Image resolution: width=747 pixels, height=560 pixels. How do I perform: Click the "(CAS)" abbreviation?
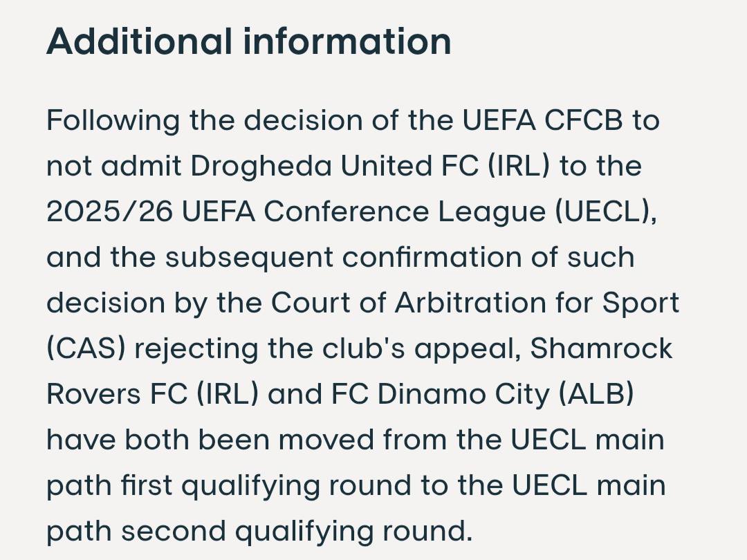point(86,348)
